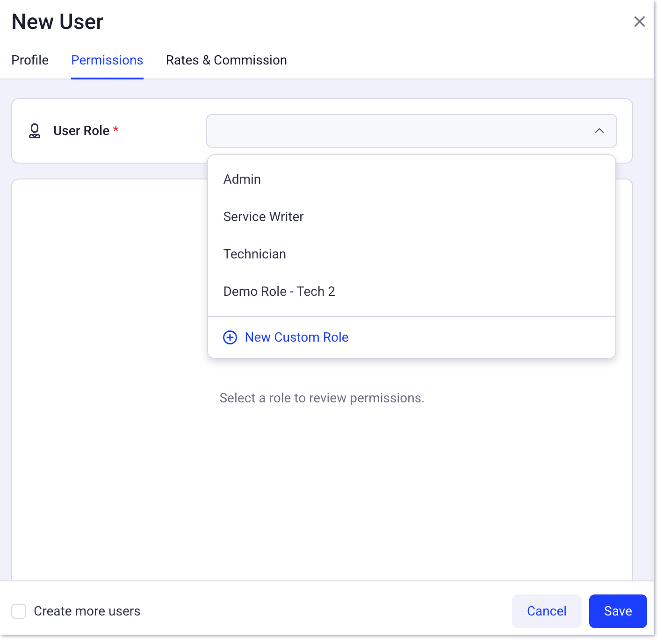
Task: Choose Service Writer from role list
Action: click(411, 216)
